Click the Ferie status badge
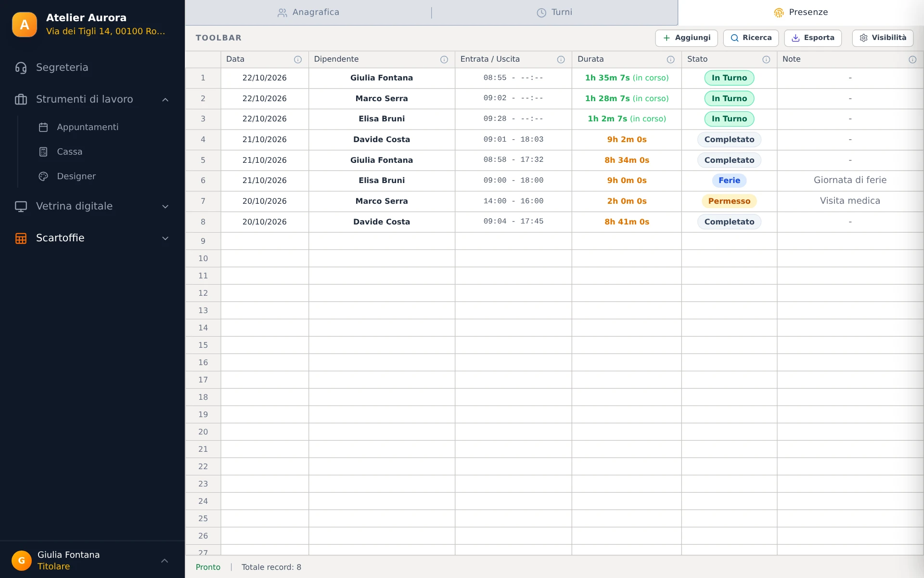The height and width of the screenshot is (578, 924). (x=729, y=181)
